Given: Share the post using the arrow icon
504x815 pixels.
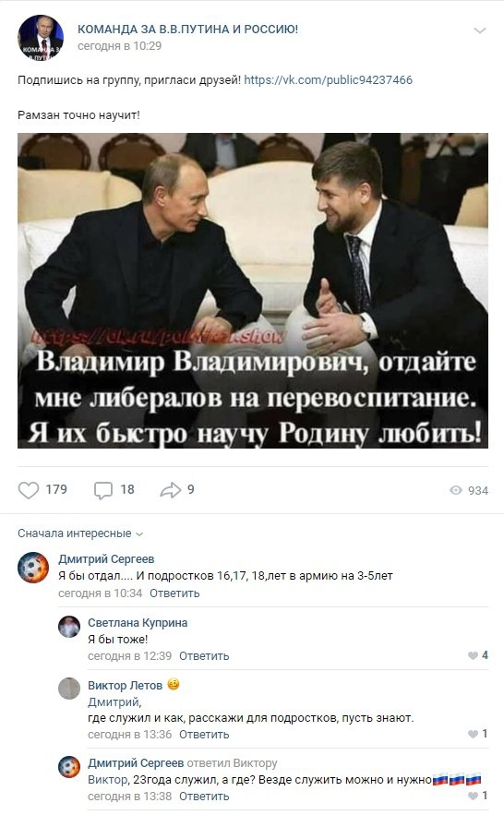Looking at the screenshot, I should click(171, 489).
